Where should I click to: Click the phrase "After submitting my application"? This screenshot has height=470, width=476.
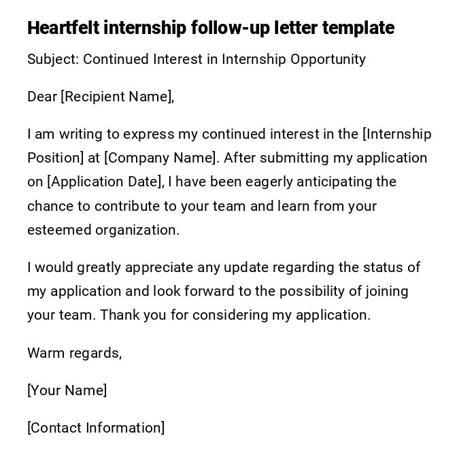(325, 158)
